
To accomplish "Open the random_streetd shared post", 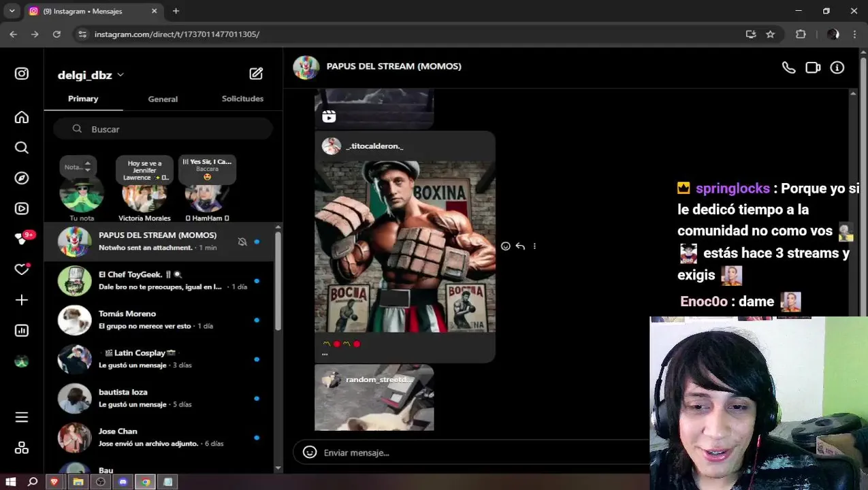I will (374, 397).
